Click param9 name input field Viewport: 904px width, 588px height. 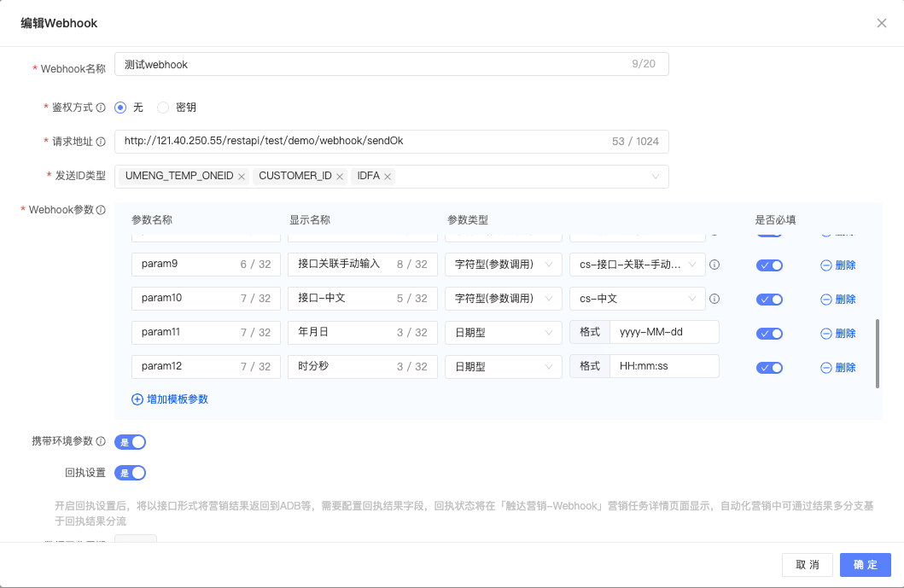click(206, 265)
